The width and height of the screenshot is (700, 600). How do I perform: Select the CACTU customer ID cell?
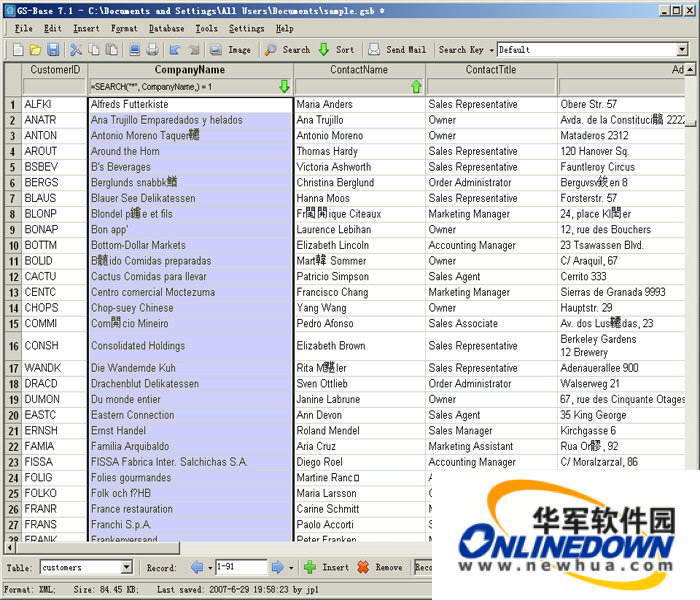pyautogui.click(x=54, y=276)
